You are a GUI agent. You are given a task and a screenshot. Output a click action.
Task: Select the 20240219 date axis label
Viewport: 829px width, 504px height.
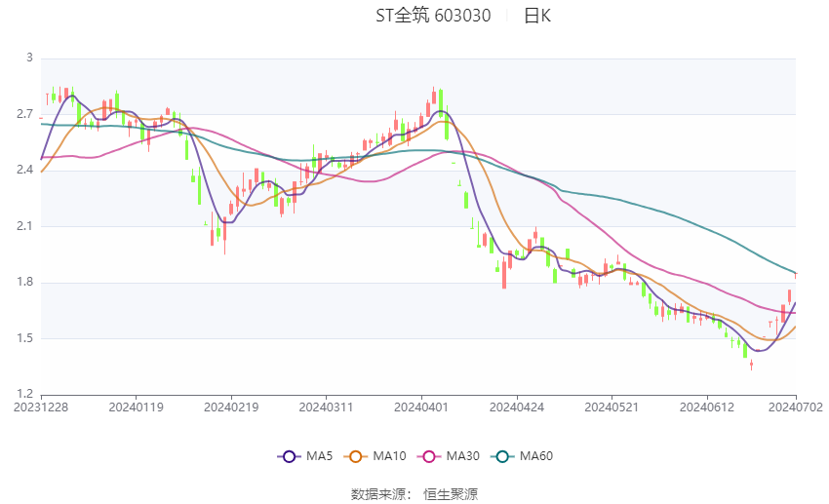click(x=231, y=407)
